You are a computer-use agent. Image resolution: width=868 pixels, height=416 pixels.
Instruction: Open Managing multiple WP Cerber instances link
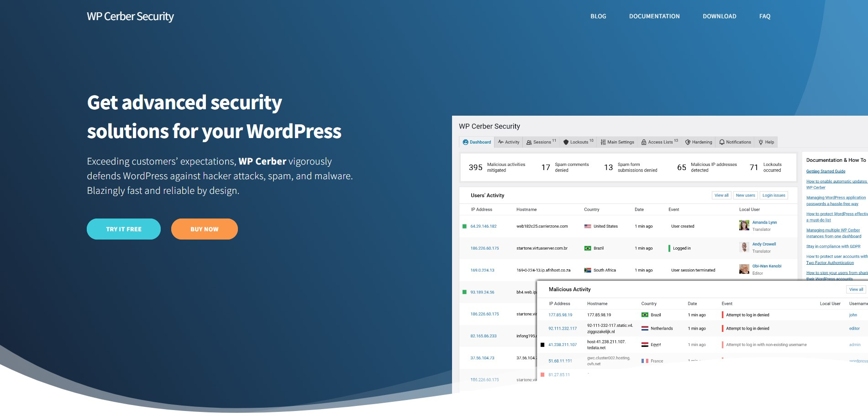click(834, 233)
